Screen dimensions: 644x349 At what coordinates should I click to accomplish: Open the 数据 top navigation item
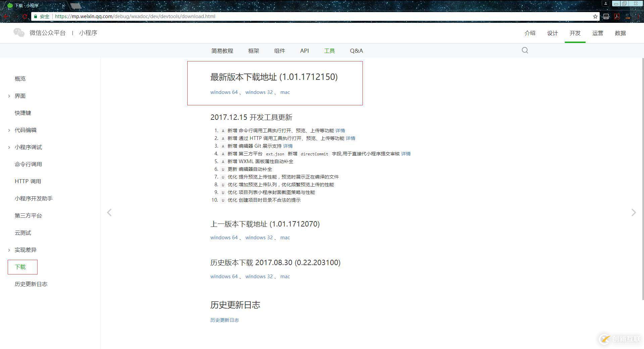620,33
